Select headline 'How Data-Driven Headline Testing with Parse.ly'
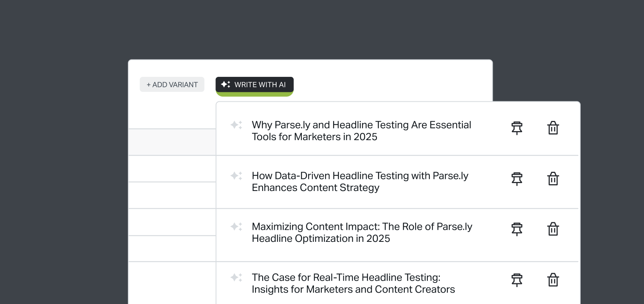The height and width of the screenshot is (304, 644). pyautogui.click(x=360, y=182)
